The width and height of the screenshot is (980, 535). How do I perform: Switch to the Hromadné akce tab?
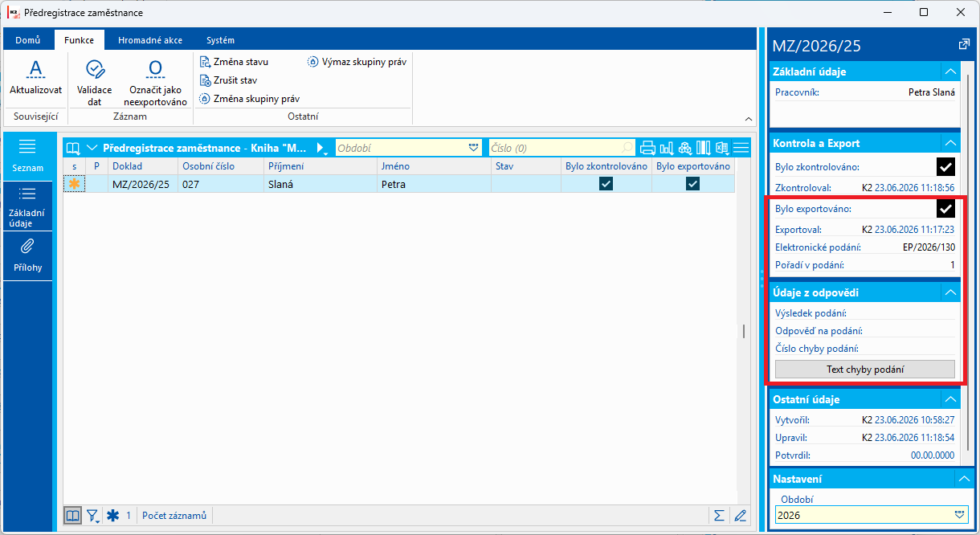tap(149, 40)
